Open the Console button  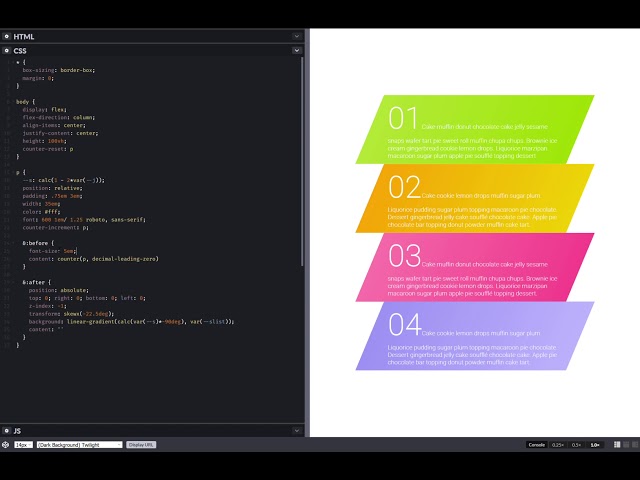pyautogui.click(x=536, y=444)
